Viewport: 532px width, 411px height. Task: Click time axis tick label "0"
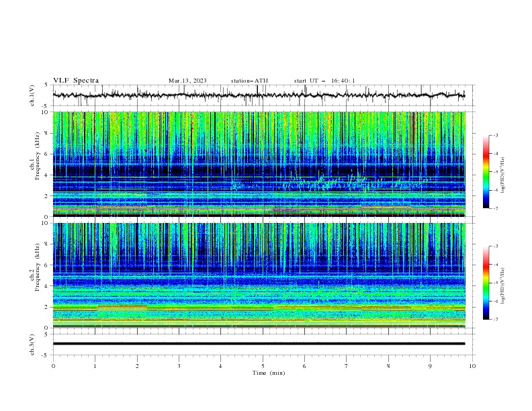[x=53, y=366]
